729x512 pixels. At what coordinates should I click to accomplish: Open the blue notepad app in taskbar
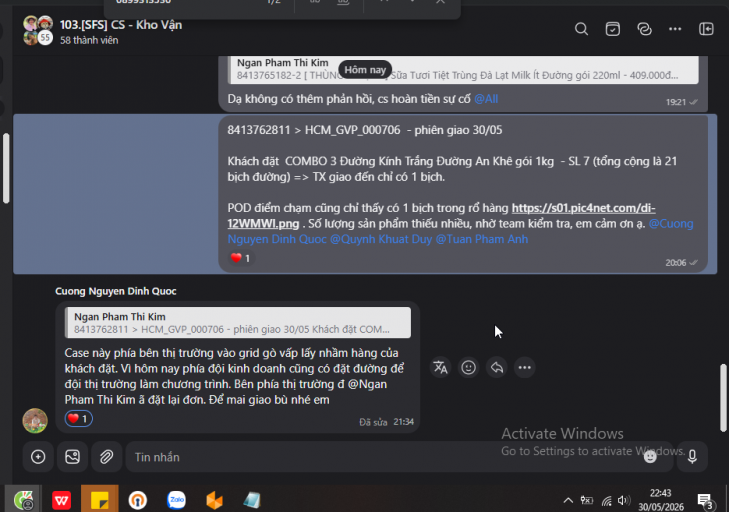coord(252,500)
